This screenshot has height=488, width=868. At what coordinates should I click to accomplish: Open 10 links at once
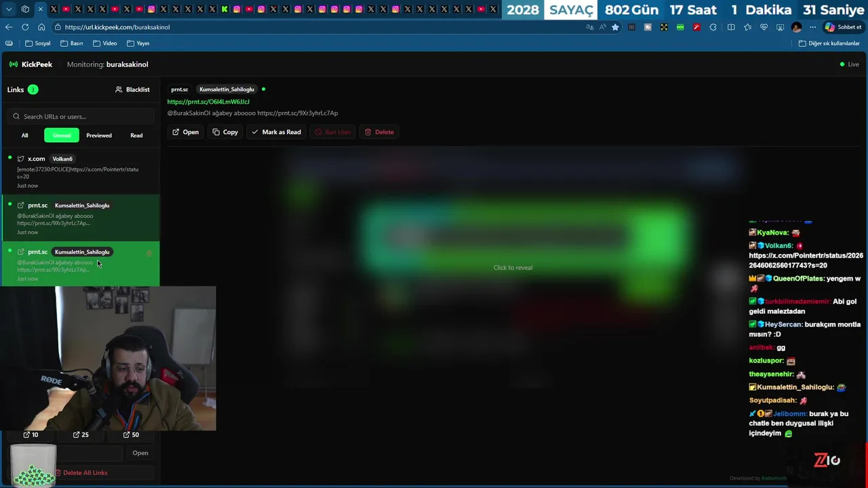pos(31,435)
